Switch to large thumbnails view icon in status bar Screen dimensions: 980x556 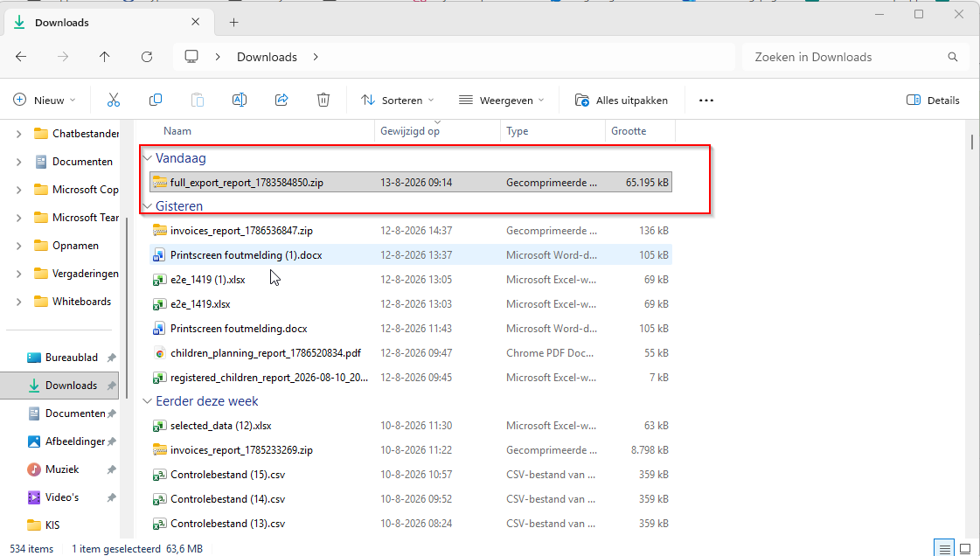coord(965,548)
